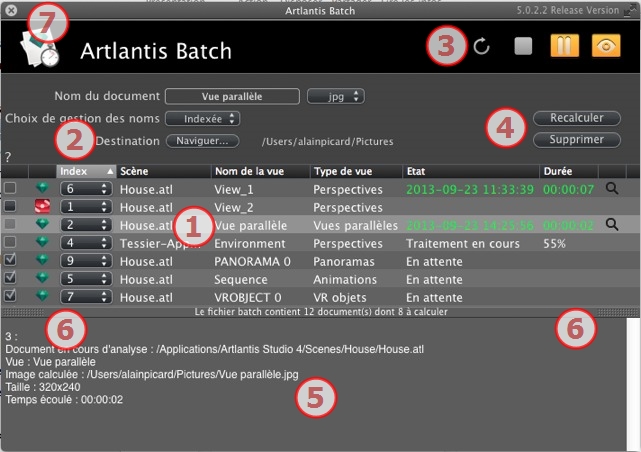Sort by the Scène column header
Viewport: 641px width, 452px height.
coord(164,171)
